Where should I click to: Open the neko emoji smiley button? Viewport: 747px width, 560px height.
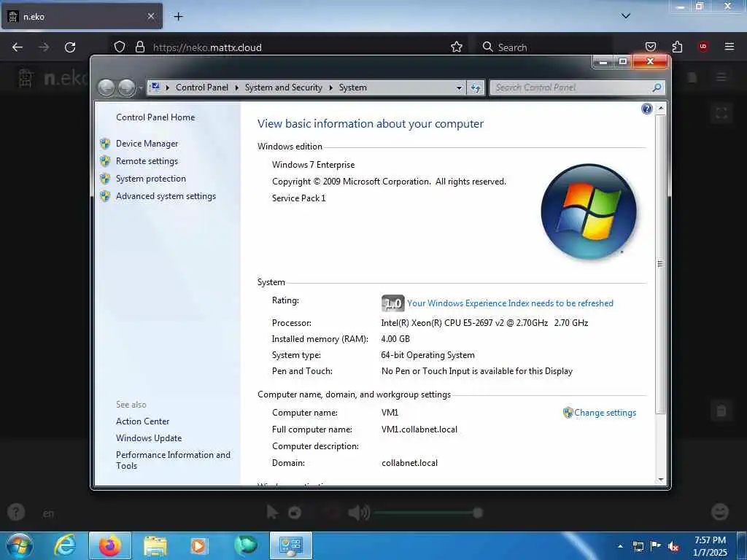click(x=720, y=512)
